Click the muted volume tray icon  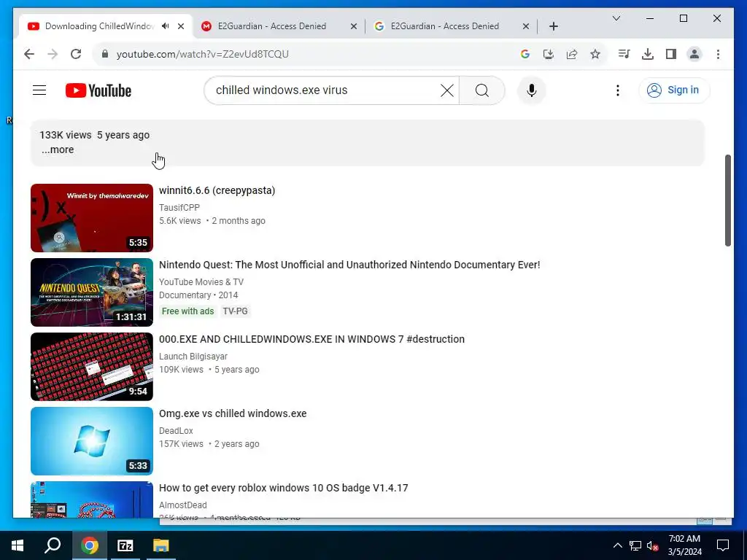(653, 545)
